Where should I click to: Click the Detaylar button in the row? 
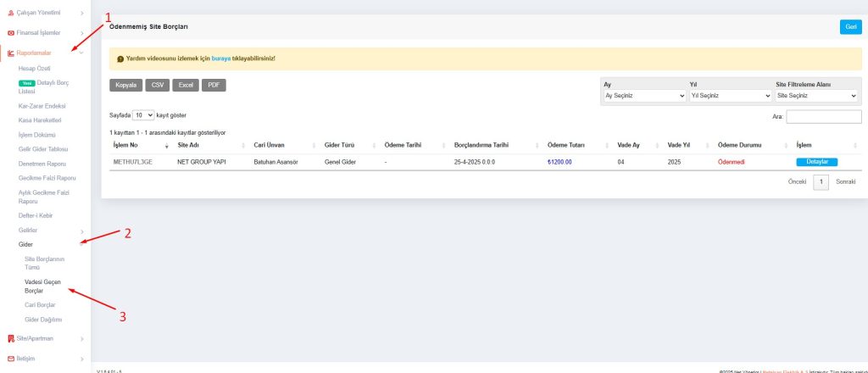(816, 162)
